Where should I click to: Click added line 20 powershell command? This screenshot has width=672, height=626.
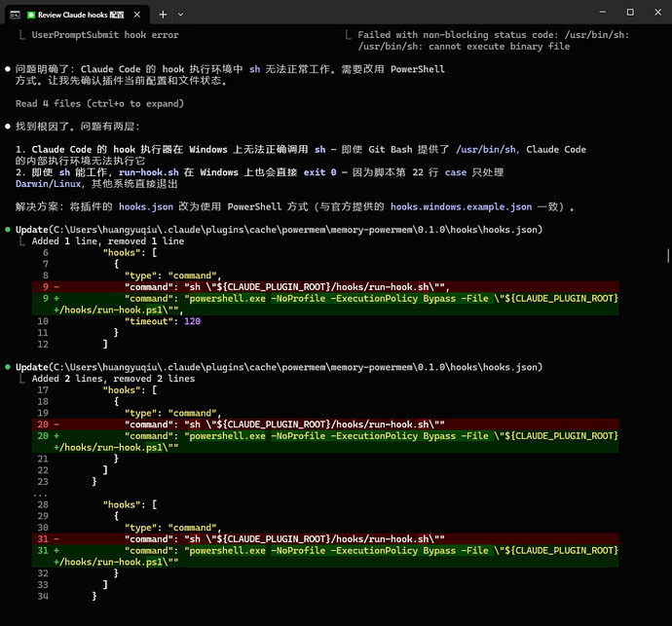[x=325, y=442]
